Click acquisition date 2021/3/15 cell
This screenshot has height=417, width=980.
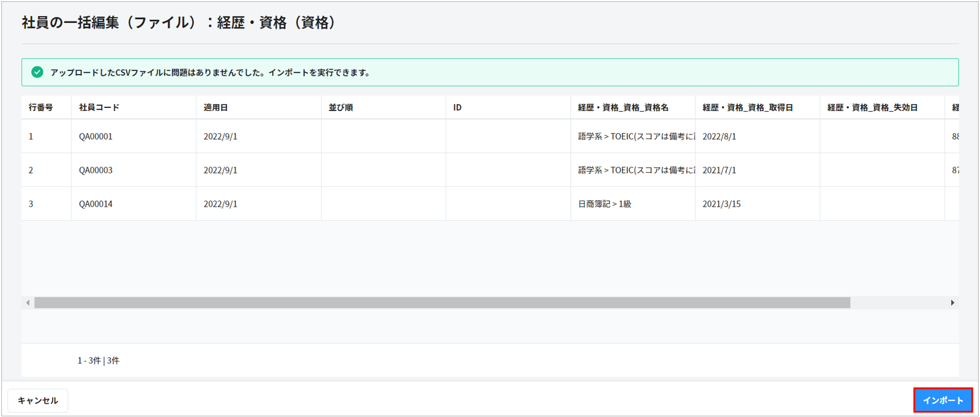(722, 204)
